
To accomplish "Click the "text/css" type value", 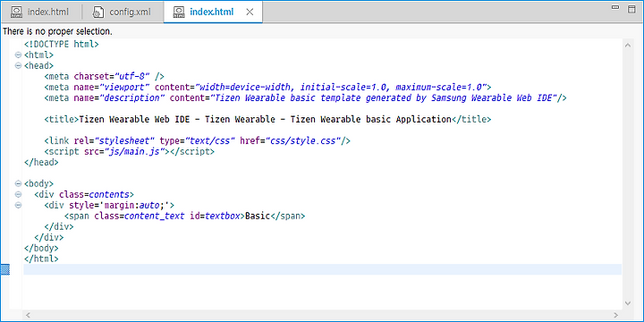I will (x=209, y=140).
